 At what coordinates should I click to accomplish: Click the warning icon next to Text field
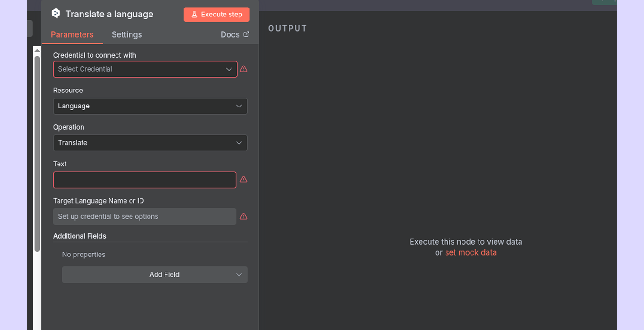click(x=243, y=179)
